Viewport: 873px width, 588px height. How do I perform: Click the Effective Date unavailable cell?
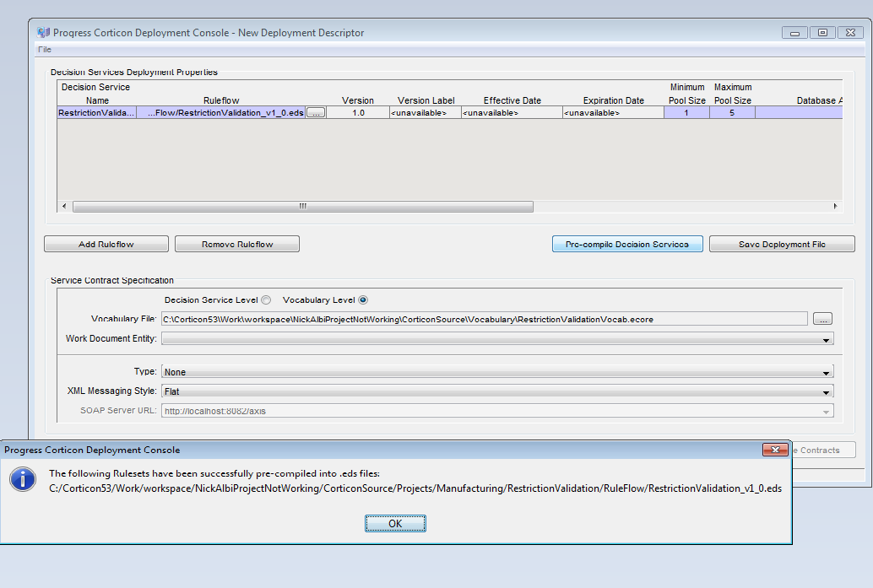[x=512, y=113]
